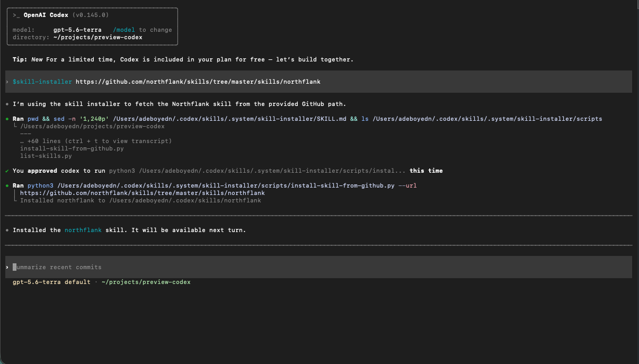Screen dimensions: 639x364
Task: Click the green bullet before Ran python3 command
Action: 7,186
